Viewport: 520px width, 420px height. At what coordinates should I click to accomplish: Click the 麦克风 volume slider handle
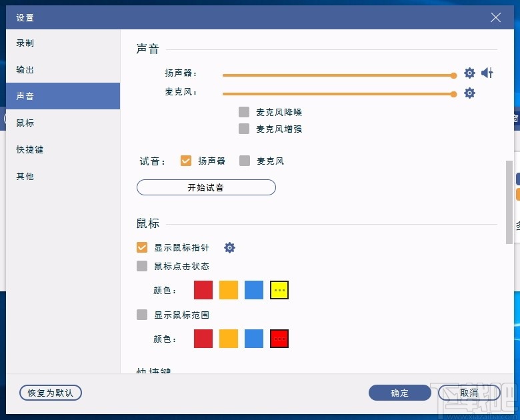454,94
